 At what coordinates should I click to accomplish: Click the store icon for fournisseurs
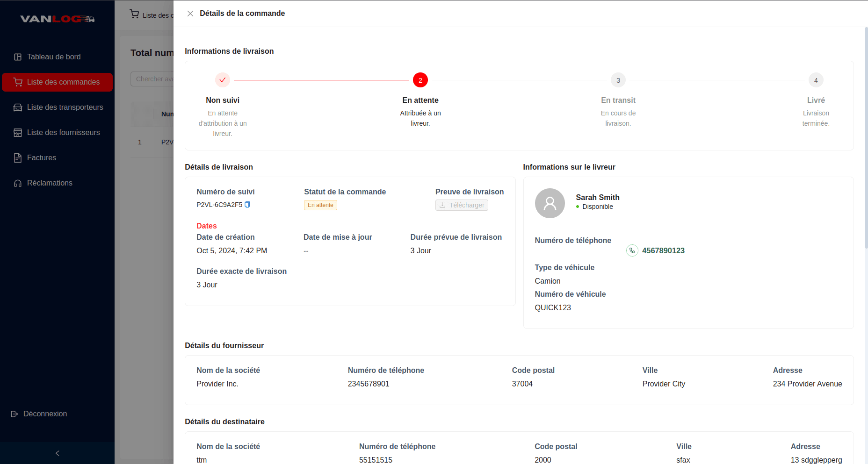(x=18, y=133)
